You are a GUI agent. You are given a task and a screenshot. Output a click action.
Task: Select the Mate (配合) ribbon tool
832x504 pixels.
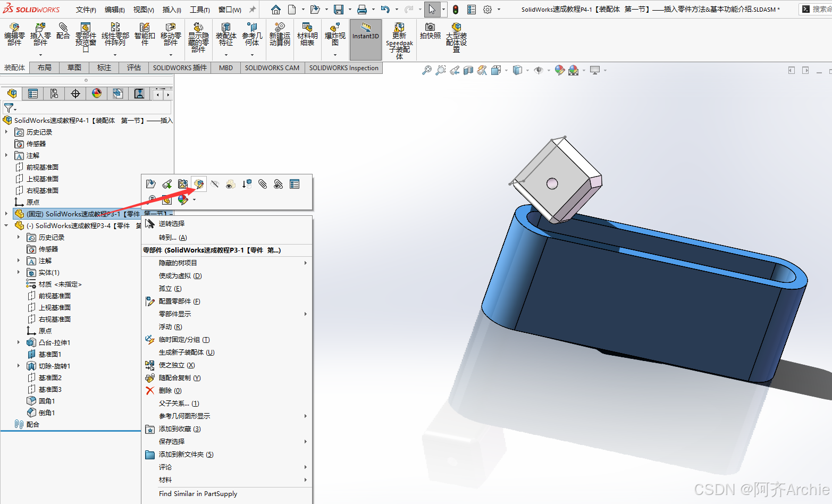click(63, 31)
